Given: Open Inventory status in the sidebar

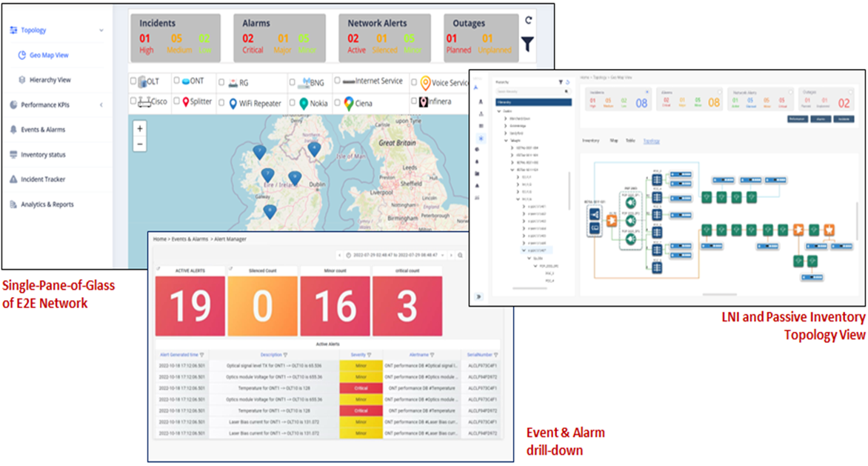Looking at the screenshot, I should tap(43, 154).
